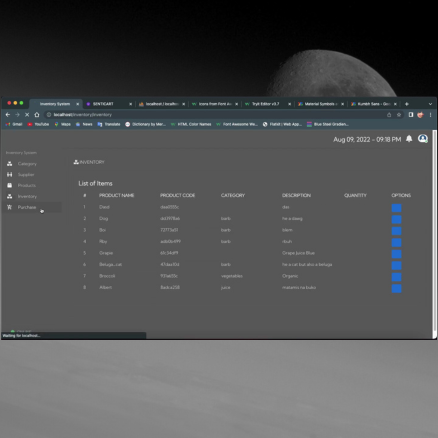Open the YouTube bookmark

tap(38, 124)
